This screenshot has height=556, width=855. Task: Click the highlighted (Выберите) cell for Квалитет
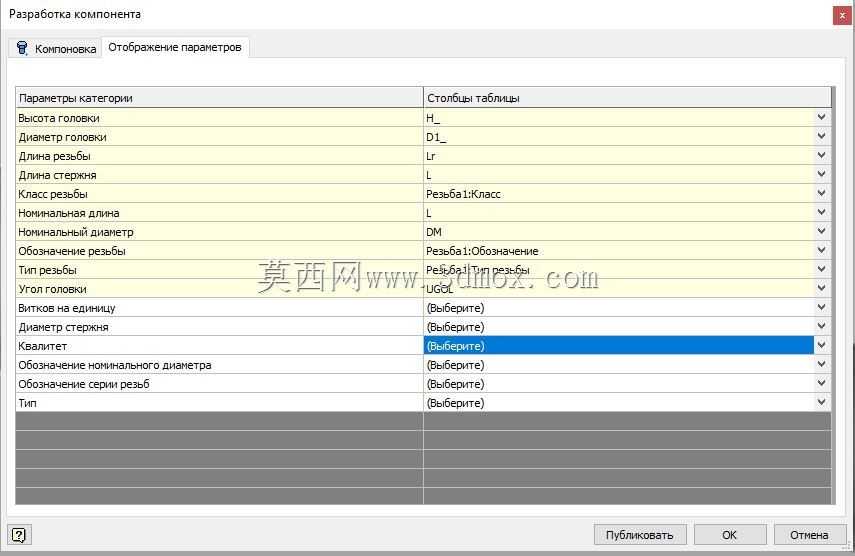[x=619, y=346]
